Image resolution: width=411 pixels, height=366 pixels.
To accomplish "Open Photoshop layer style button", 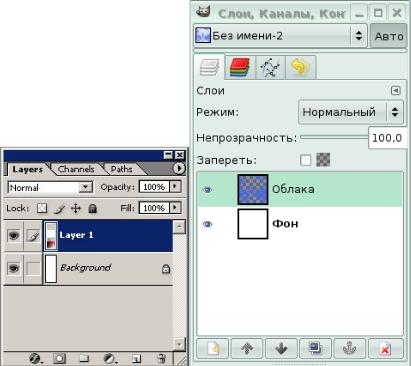I will point(35,359).
